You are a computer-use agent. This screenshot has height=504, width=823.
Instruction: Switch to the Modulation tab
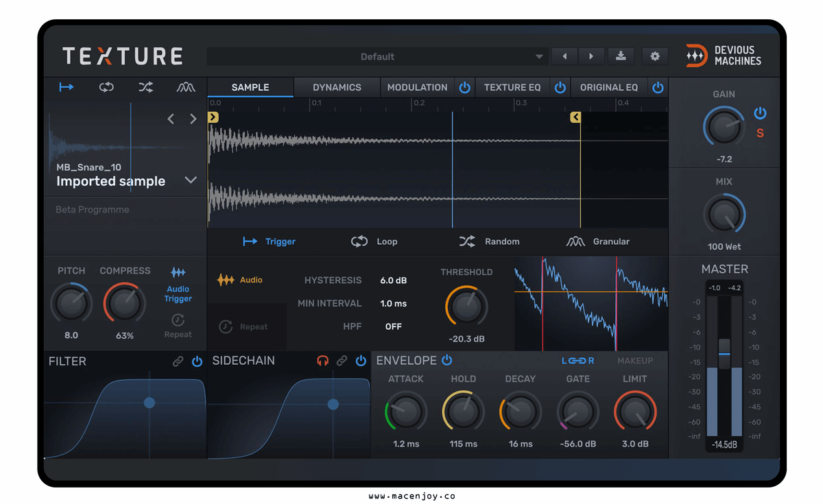tap(417, 87)
